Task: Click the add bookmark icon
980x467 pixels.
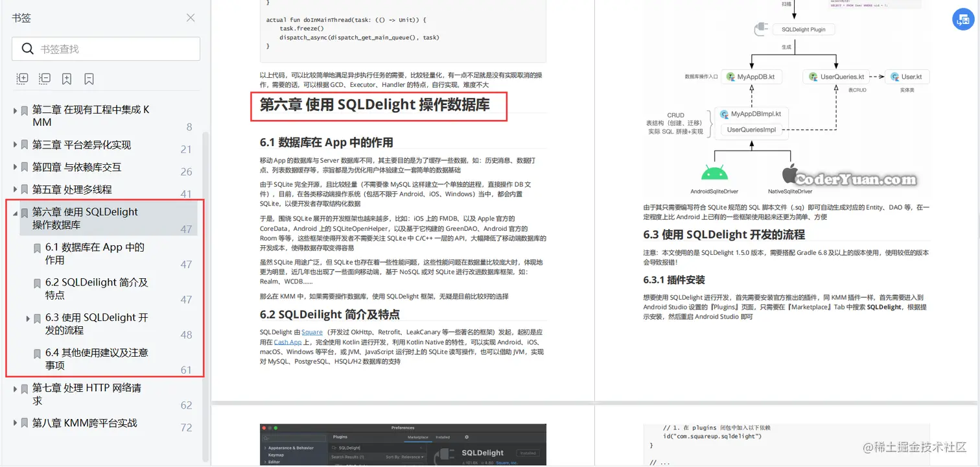Action: [x=67, y=78]
